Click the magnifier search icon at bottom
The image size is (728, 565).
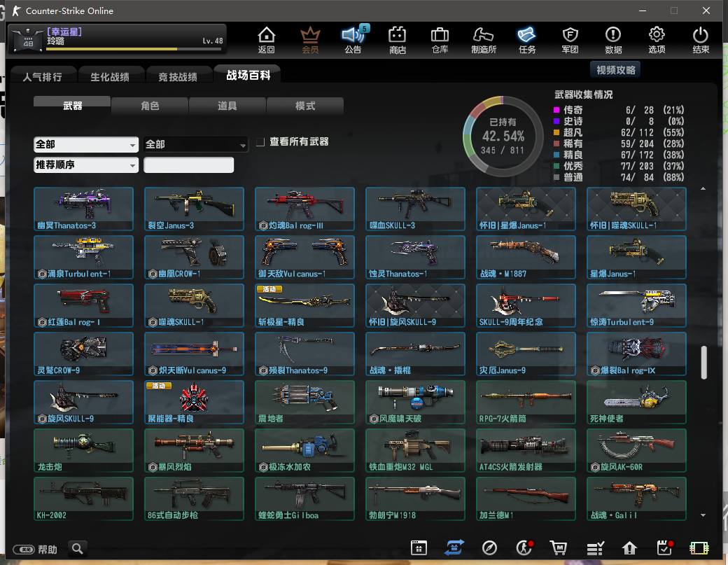78,549
